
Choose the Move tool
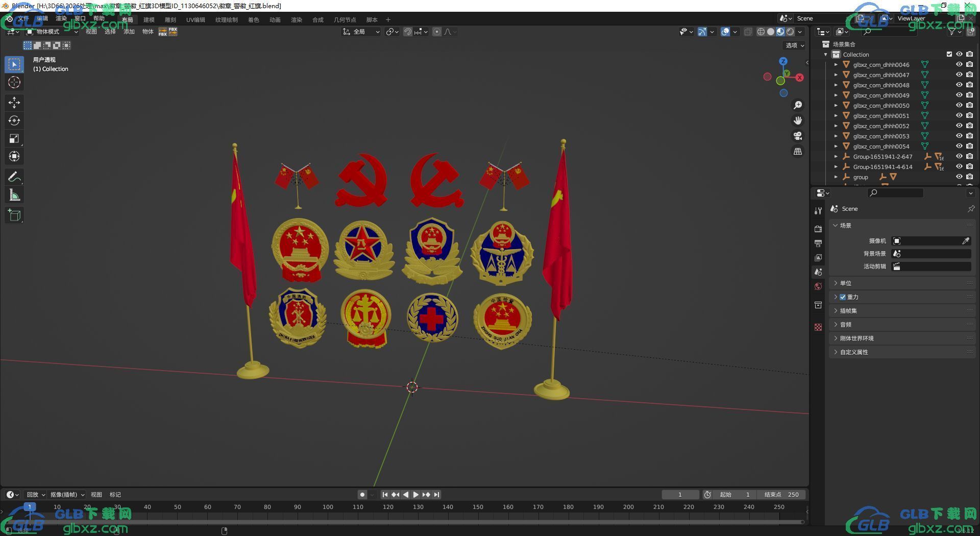[14, 103]
